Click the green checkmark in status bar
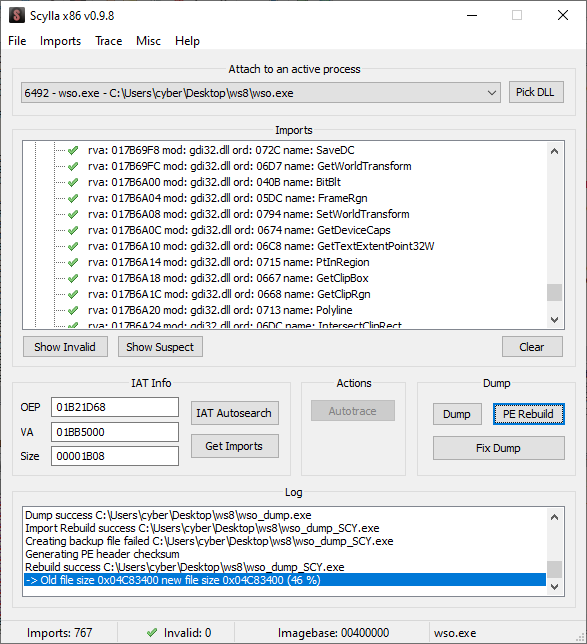 (x=152, y=632)
